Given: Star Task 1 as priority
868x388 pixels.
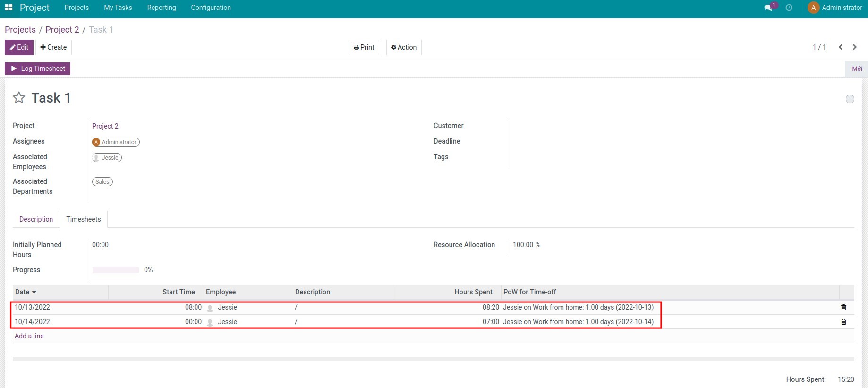Looking at the screenshot, I should pos(19,98).
